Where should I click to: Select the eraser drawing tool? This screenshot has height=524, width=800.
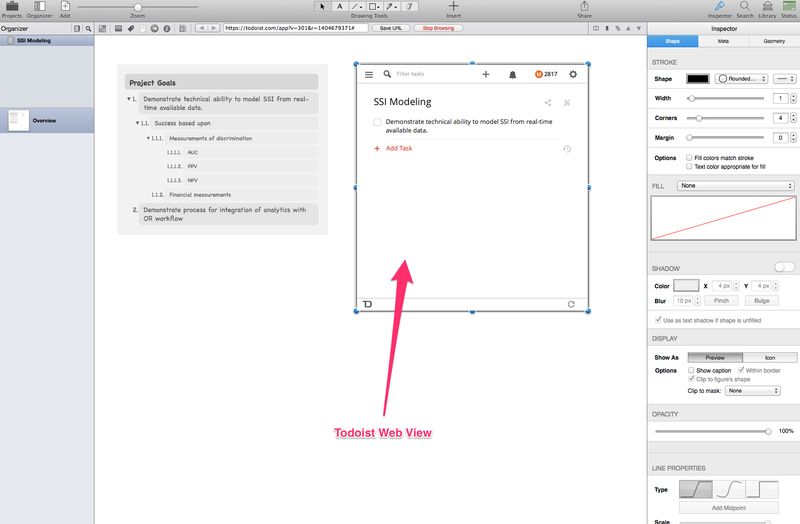(409, 7)
